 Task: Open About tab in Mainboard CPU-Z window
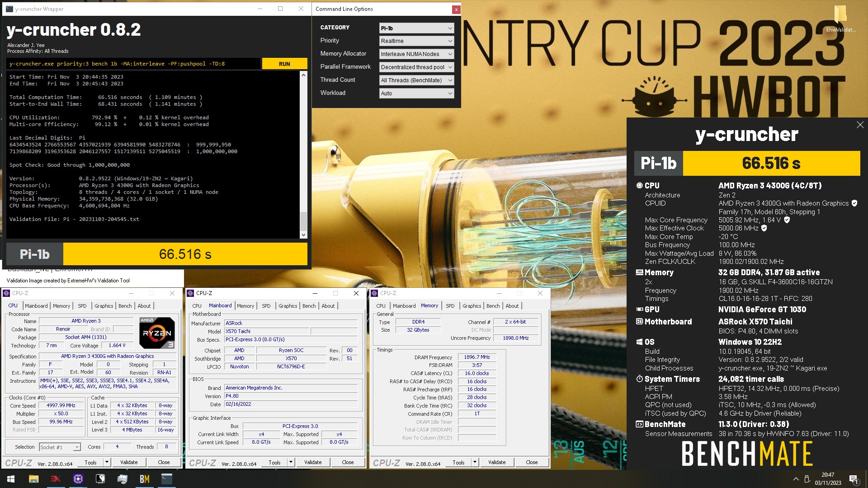coord(328,306)
